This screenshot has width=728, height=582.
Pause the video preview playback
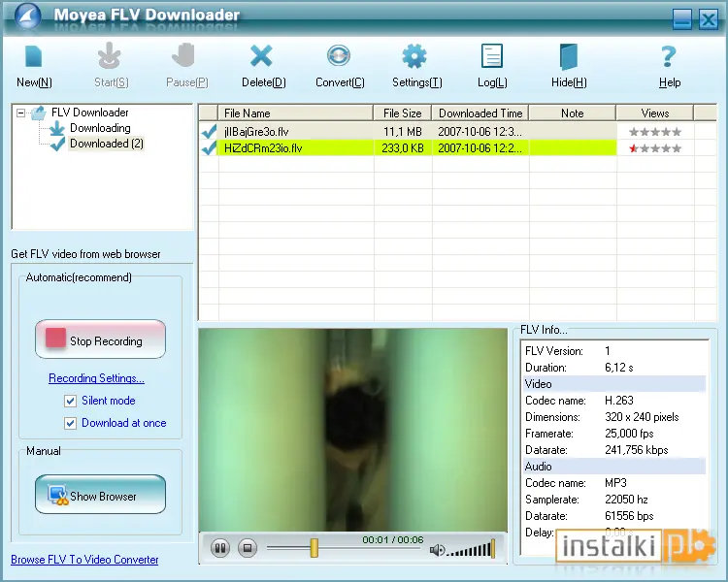click(220, 548)
